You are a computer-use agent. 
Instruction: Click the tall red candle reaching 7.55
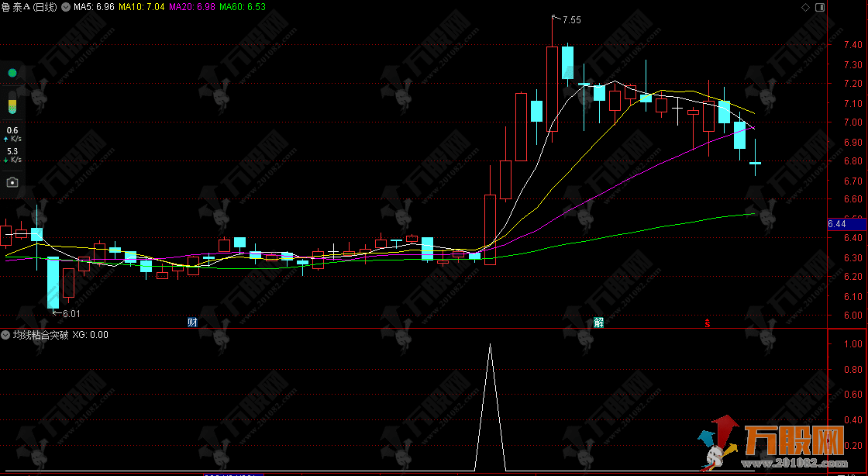click(552, 89)
